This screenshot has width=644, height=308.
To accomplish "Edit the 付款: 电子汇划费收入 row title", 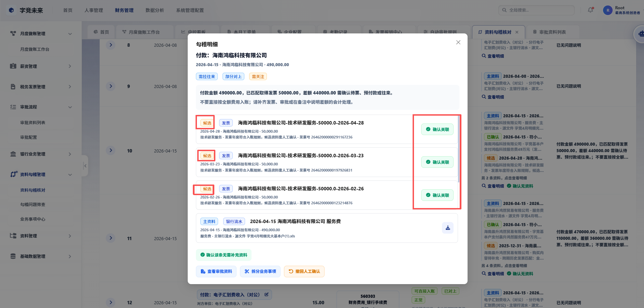I will pos(266,295).
